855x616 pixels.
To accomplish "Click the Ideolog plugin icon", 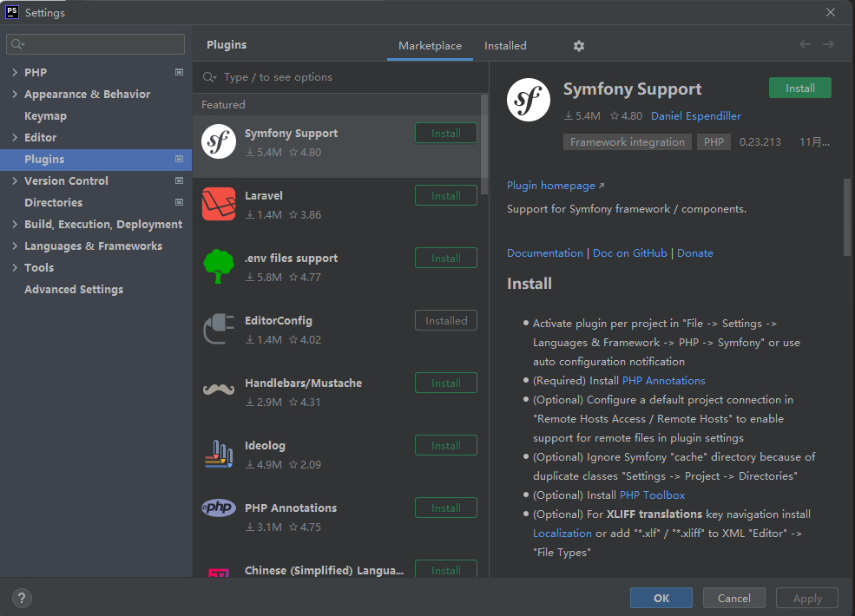I will [219, 454].
